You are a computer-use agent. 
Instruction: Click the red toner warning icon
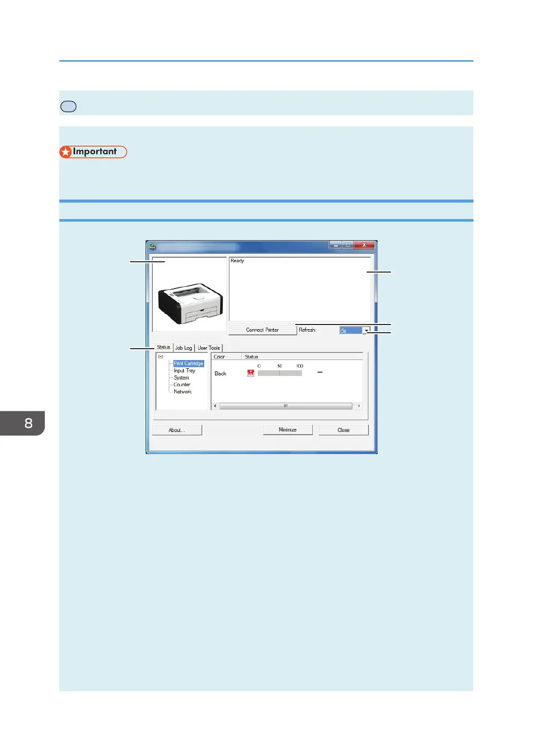251,373
